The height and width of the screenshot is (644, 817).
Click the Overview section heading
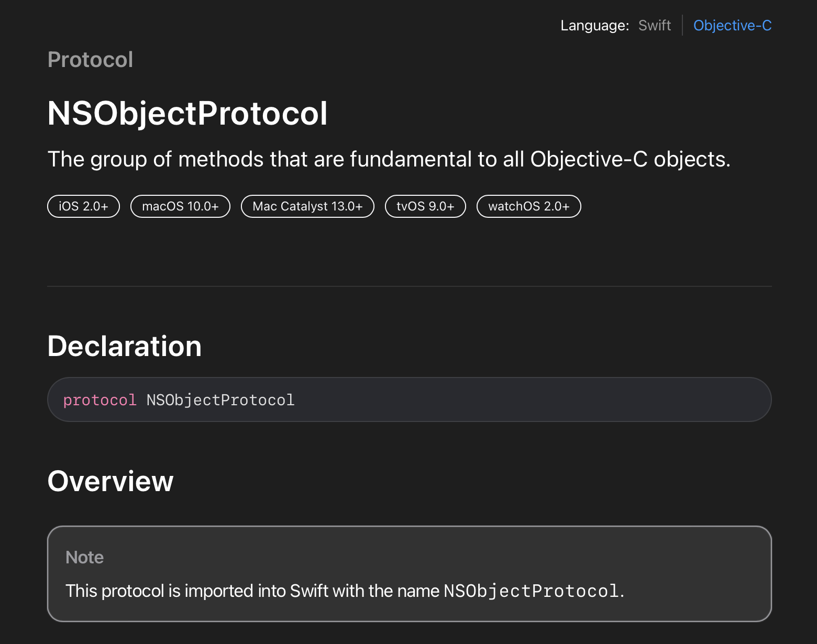pyautogui.click(x=110, y=481)
